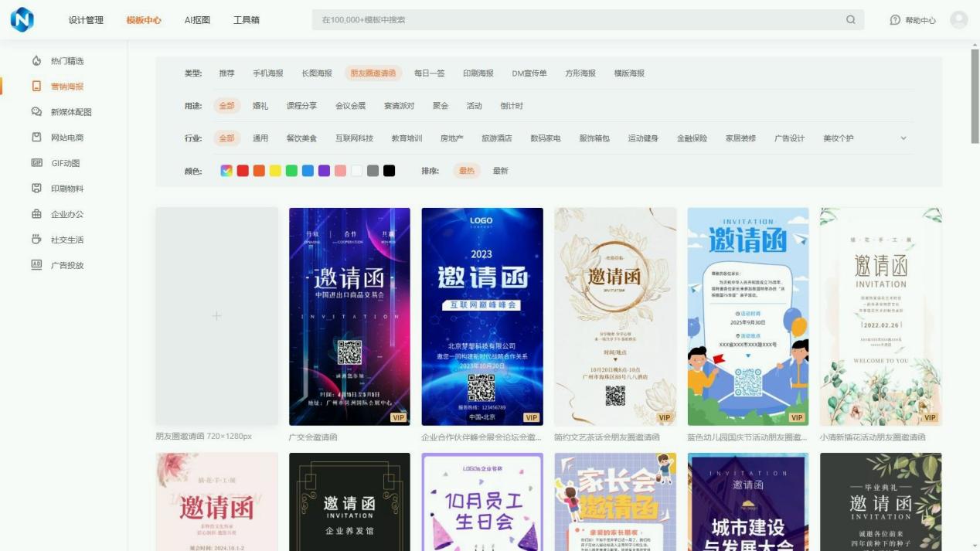The height and width of the screenshot is (551, 980).
Task: Click the 网站电商 shopping bag icon
Action: tap(36, 138)
